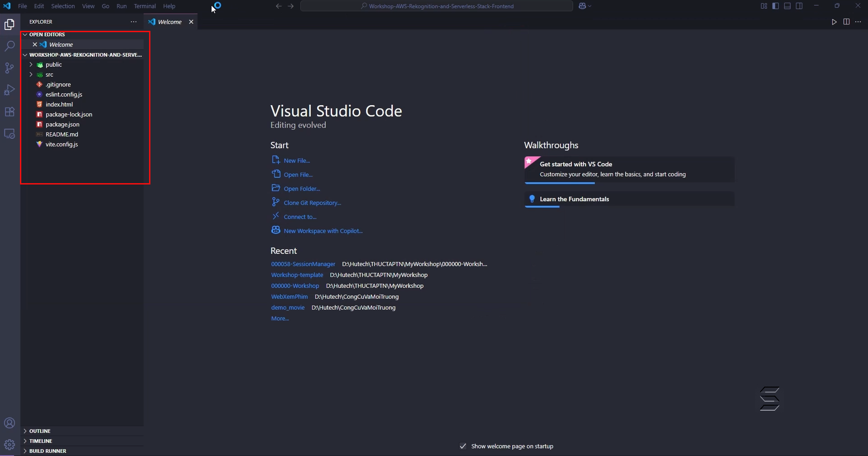Open recent 000058-SessionManager project
Screen dimensions: 868x456
[x=303, y=264]
